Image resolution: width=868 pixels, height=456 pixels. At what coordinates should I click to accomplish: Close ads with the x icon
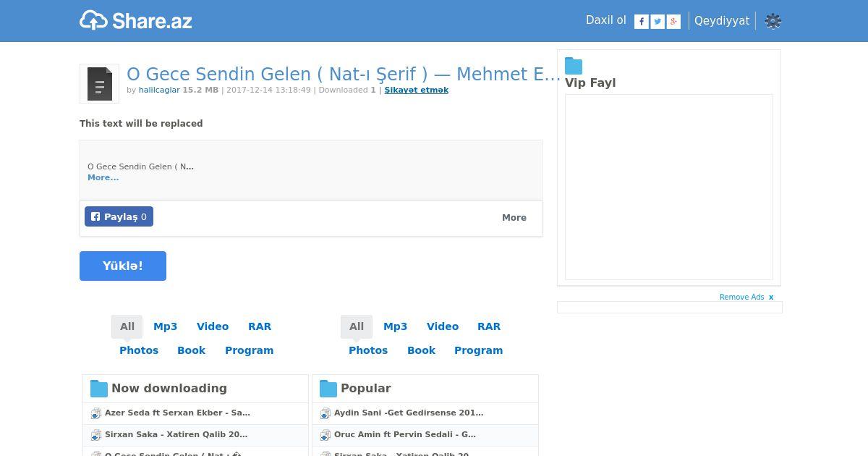(x=771, y=297)
